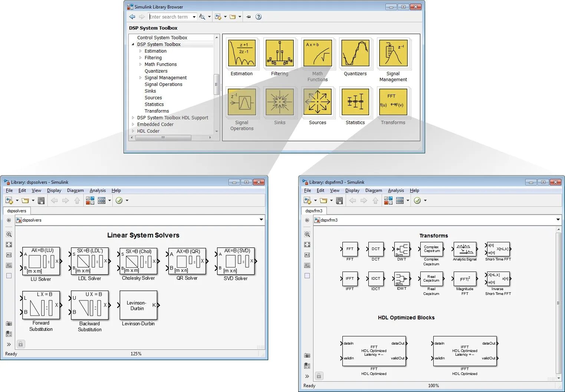Click Save icon in dspsolvers window
The height and width of the screenshot is (392, 565).
41,200
